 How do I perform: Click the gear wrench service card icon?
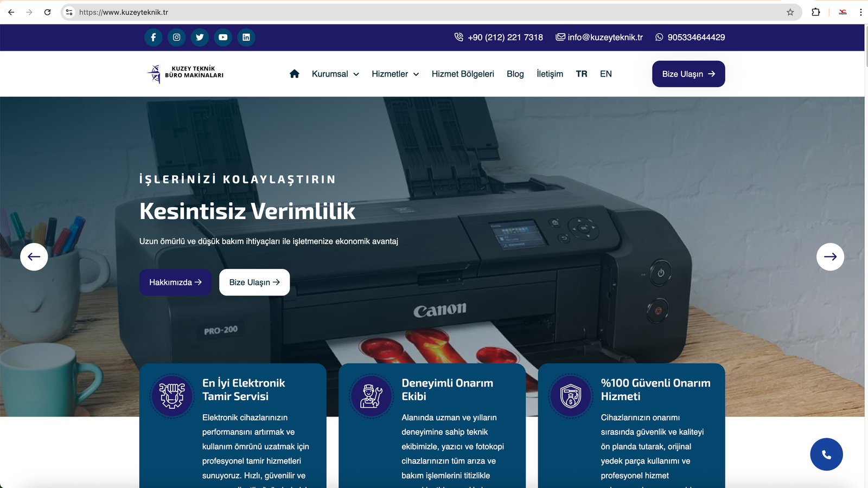(172, 396)
